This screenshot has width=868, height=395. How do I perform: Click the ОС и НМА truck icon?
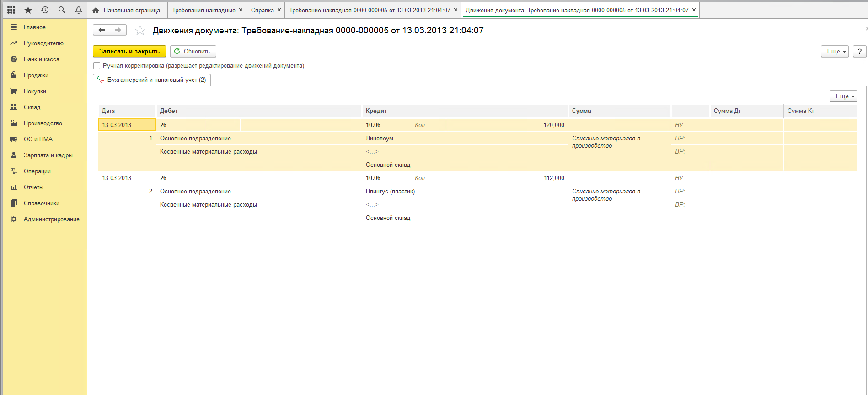[14, 139]
